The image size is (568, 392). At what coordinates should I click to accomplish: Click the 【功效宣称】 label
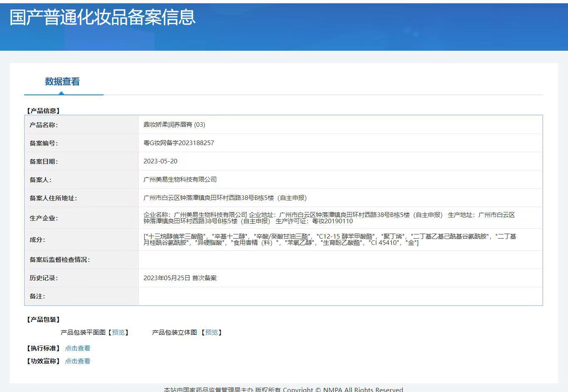coord(43,361)
